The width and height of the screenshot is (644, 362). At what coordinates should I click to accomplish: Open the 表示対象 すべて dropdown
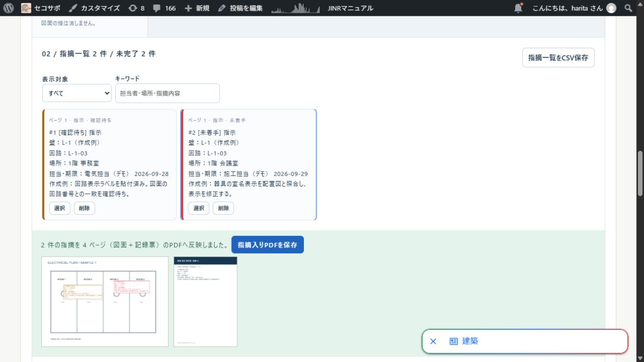pos(77,93)
